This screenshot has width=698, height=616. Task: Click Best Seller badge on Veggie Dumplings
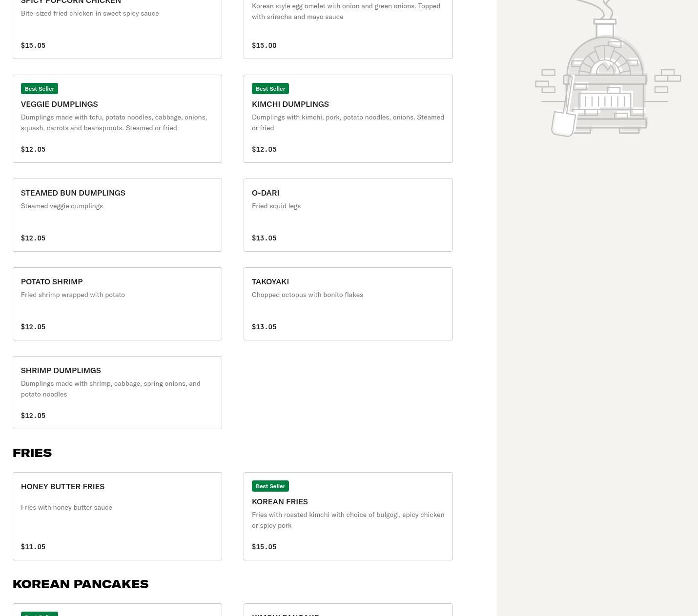[40, 89]
